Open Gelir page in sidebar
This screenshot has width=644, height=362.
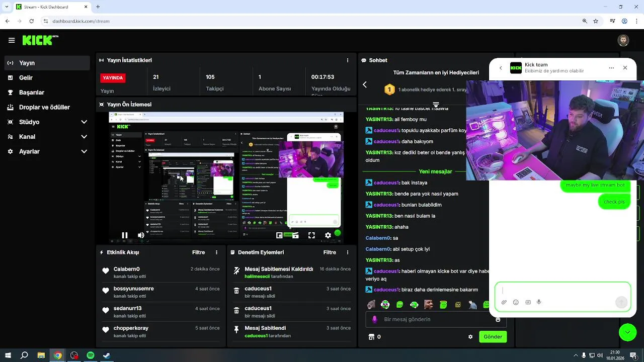click(48, 78)
